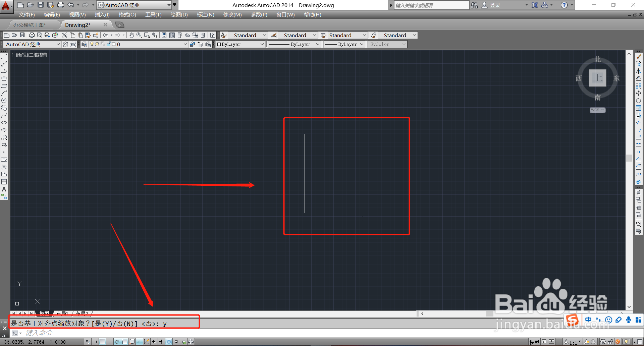Image resolution: width=644 pixels, height=346 pixels.
Task: Click the Layer Previous icon
Action: [200, 44]
